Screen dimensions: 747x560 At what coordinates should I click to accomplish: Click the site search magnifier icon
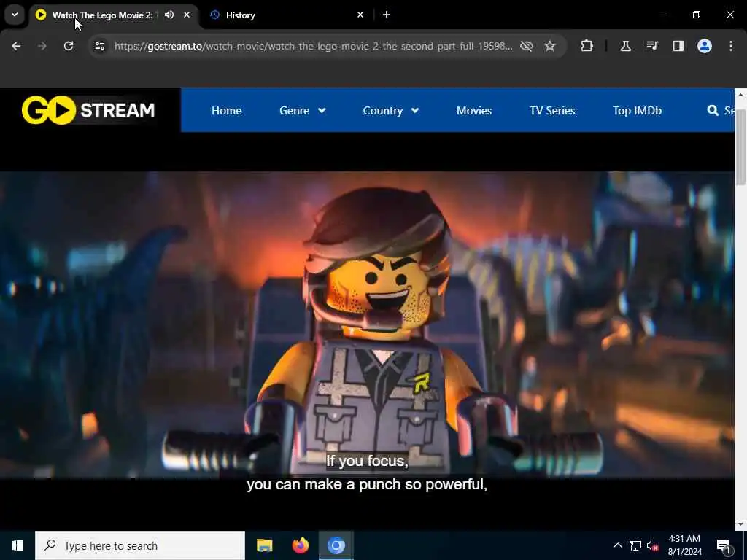point(713,111)
